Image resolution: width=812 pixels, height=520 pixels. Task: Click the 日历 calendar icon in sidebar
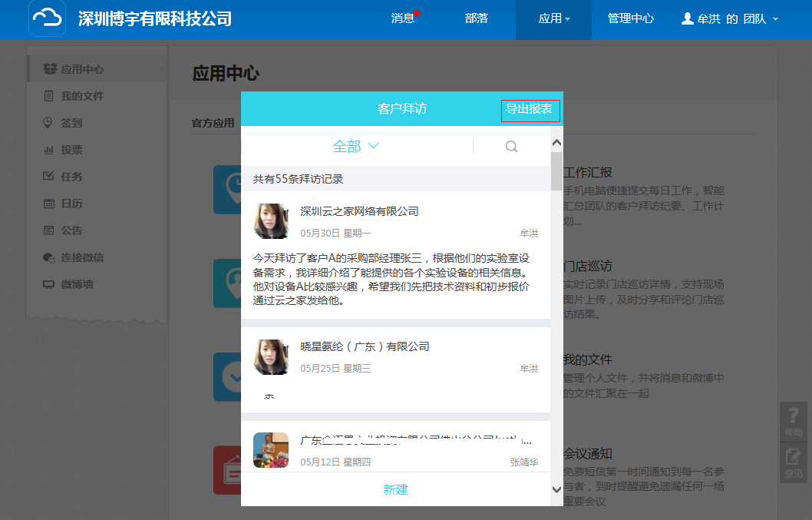click(49, 204)
